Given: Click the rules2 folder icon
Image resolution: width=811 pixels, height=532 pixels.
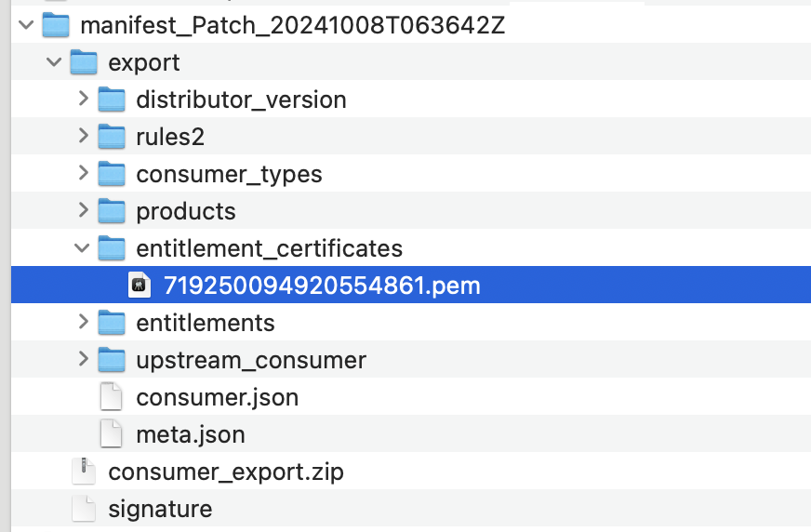Looking at the screenshot, I should [112, 137].
